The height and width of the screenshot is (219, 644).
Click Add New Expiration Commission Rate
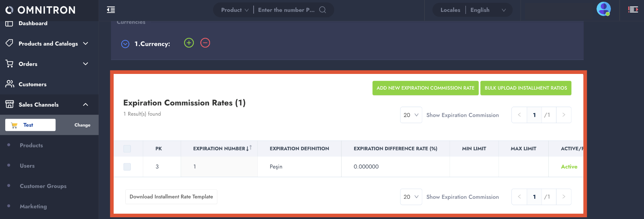[425, 88]
